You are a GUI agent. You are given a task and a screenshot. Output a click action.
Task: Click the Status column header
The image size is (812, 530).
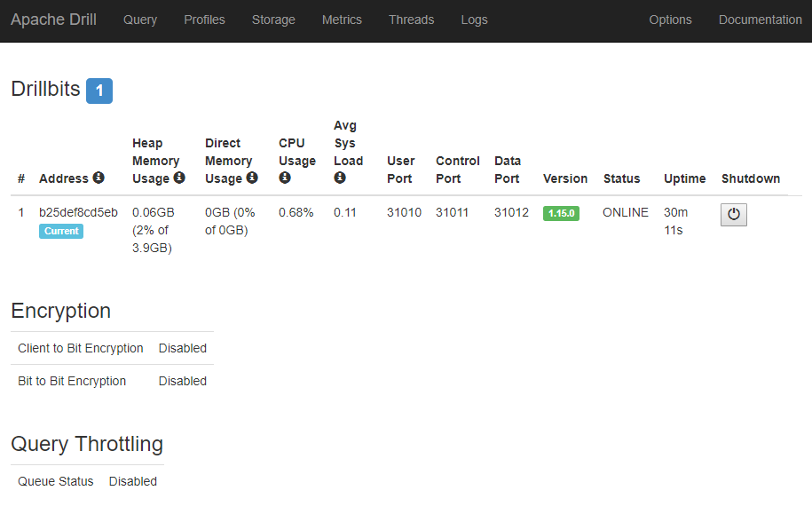[x=621, y=178]
